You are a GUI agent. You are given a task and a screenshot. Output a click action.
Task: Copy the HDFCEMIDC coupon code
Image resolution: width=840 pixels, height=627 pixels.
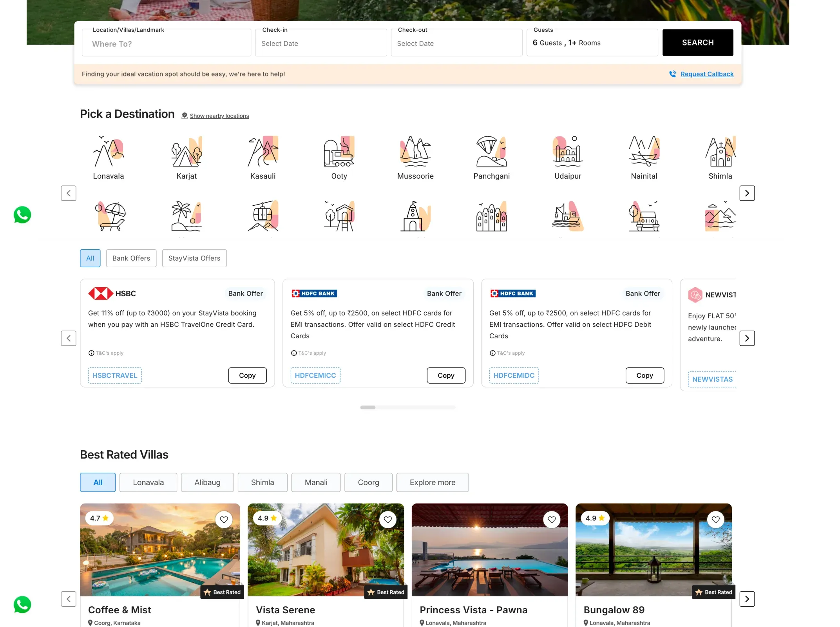click(645, 375)
